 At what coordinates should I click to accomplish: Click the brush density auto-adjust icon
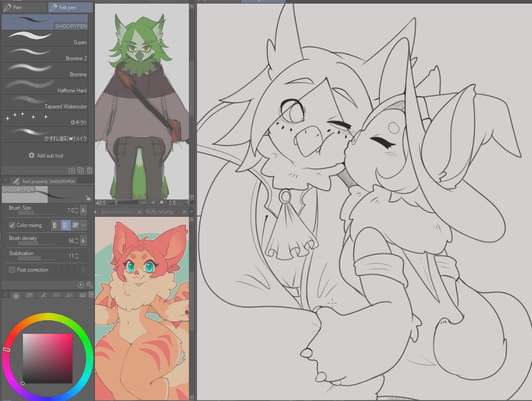[83, 240]
